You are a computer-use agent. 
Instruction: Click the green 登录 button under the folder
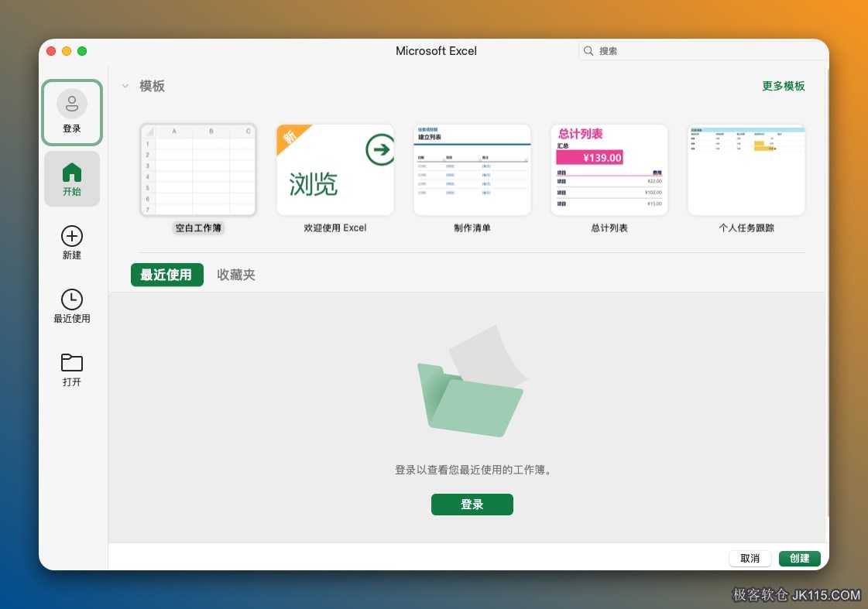[472, 505]
